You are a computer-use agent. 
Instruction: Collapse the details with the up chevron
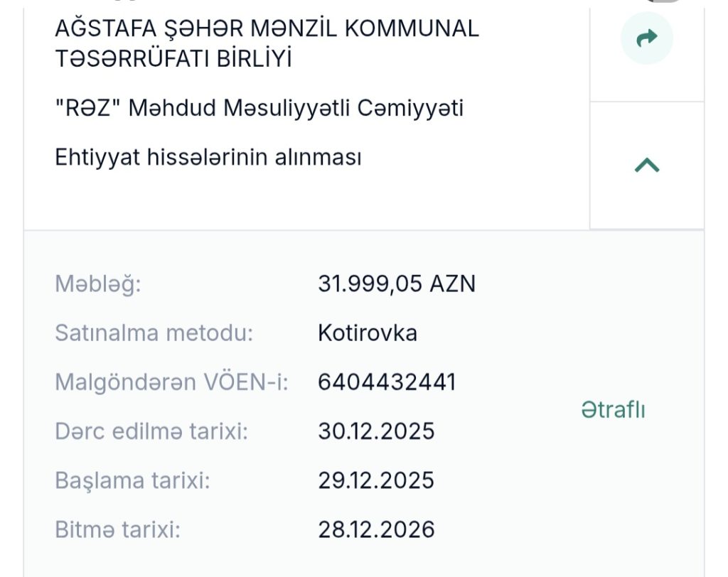(x=646, y=166)
